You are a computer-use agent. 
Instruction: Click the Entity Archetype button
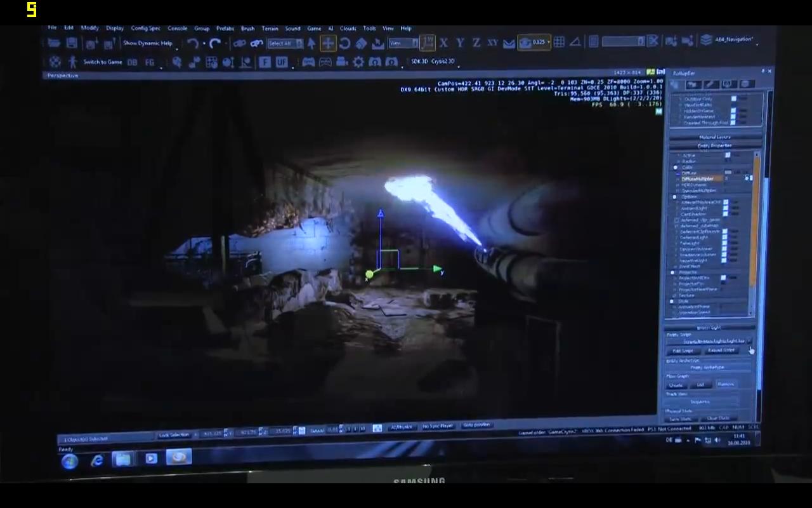707,367
